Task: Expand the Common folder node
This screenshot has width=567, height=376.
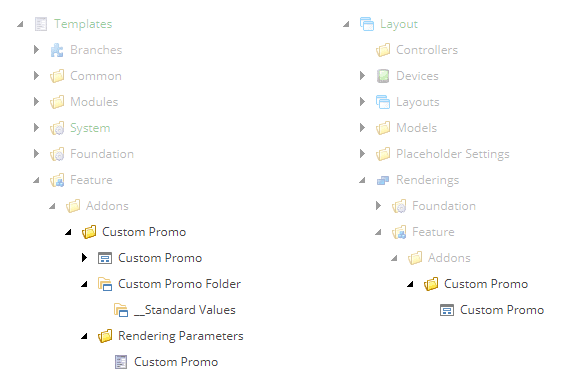Action: pos(36,76)
